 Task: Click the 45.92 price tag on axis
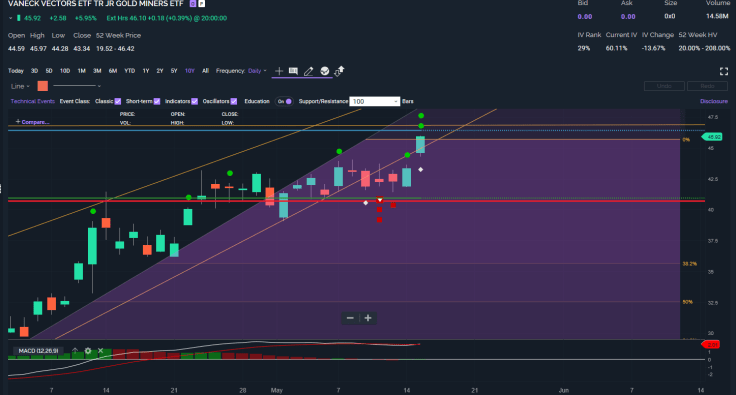coord(713,137)
